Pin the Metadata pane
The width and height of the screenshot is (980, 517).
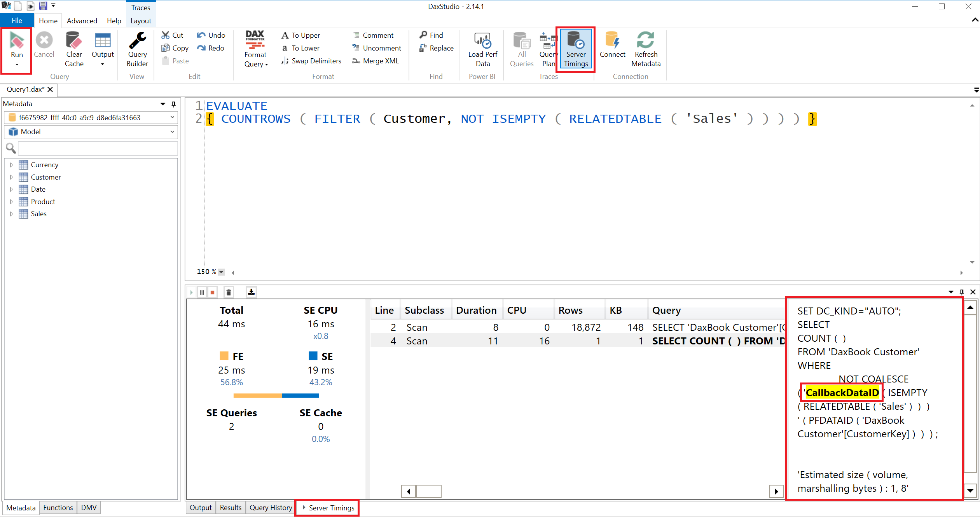[x=174, y=104]
